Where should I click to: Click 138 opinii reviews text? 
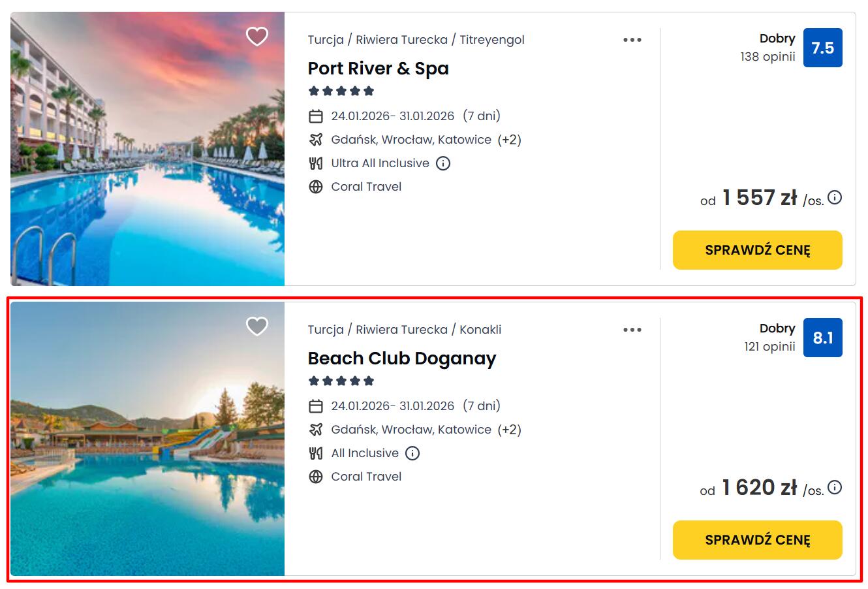[x=767, y=57]
